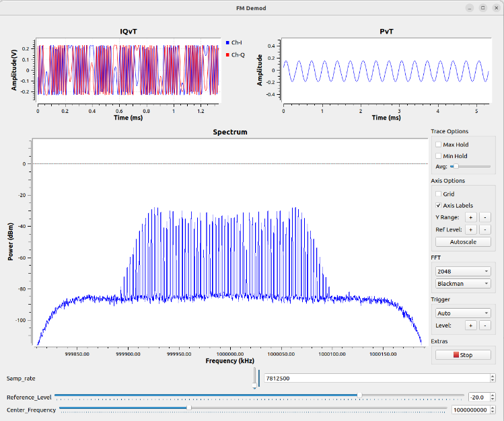
Task: Click the IQvT plot title
Action: pos(129,32)
